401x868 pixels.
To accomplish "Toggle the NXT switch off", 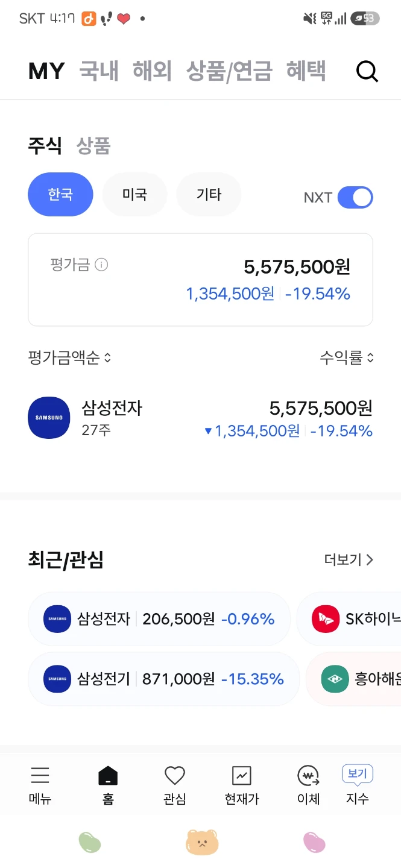I will click(355, 198).
